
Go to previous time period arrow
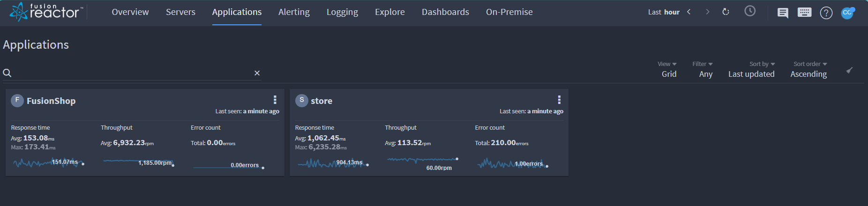688,12
